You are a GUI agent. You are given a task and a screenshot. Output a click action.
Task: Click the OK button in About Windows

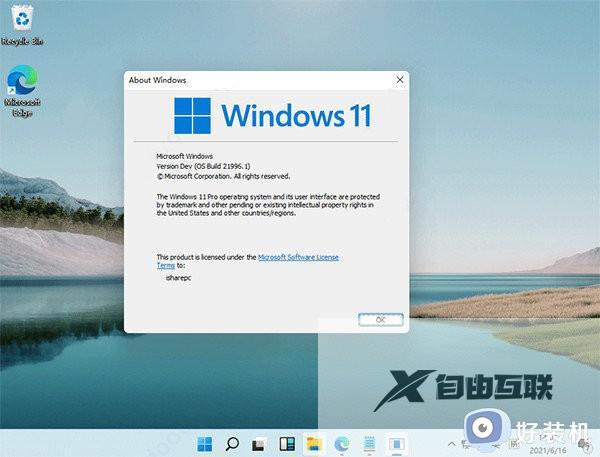pyautogui.click(x=381, y=320)
